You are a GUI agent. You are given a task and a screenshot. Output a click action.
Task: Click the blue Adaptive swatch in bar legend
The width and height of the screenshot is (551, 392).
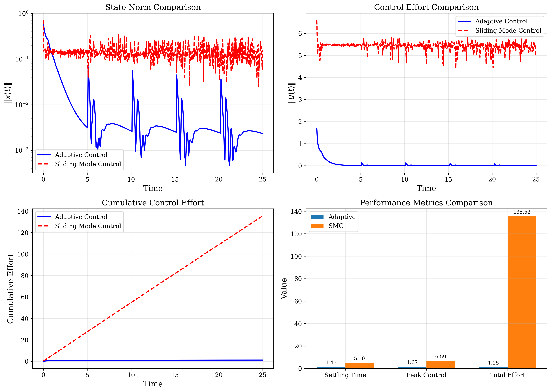pos(317,217)
